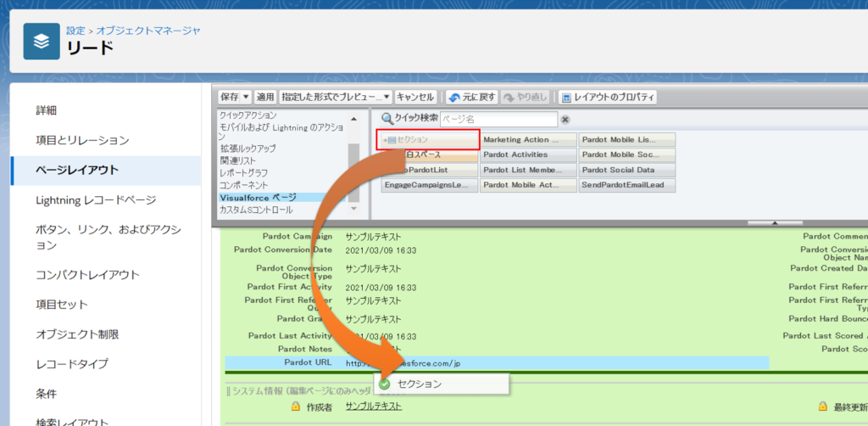
Task: Click the Pardot Conversion Object Type label
Action: tap(294, 272)
